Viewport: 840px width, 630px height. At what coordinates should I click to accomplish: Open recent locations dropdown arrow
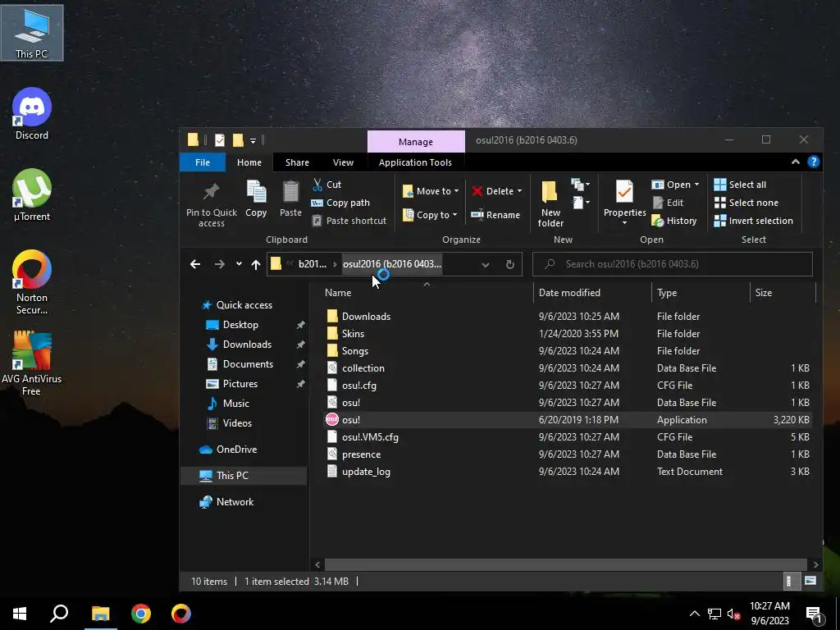(239, 264)
